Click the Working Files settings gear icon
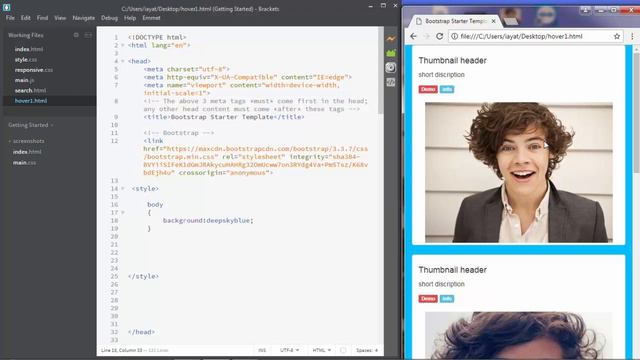Viewport: 640px width, 360px height. pyautogui.click(x=76, y=35)
